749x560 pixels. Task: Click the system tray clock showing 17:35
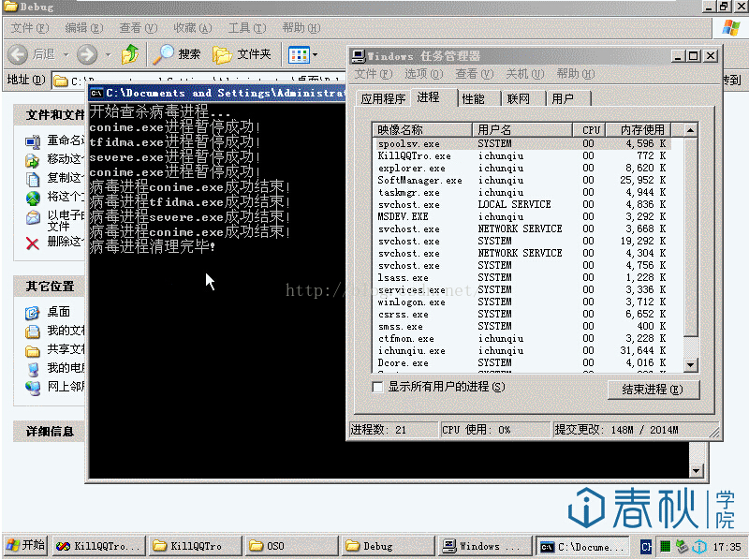727,546
